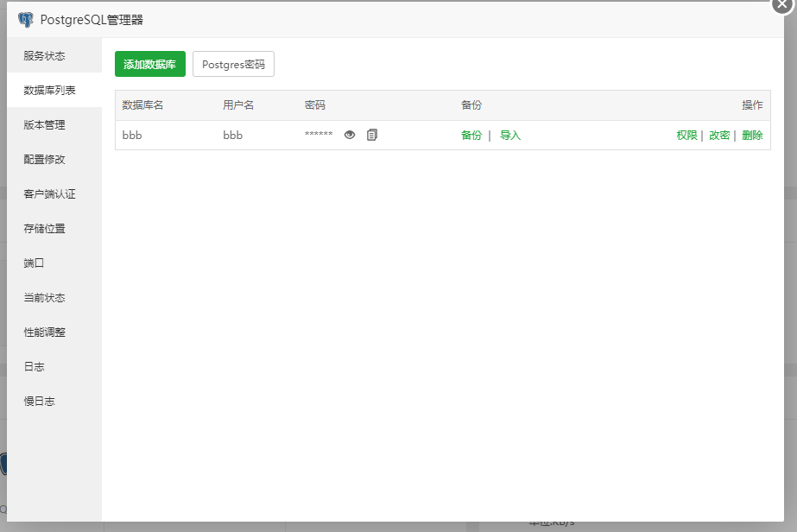Click the 备份 column header
The width and height of the screenshot is (797, 532).
pos(471,105)
